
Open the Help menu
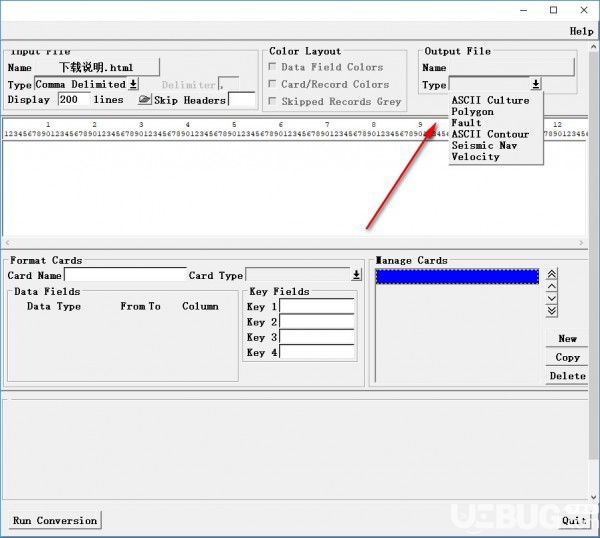coord(581,31)
